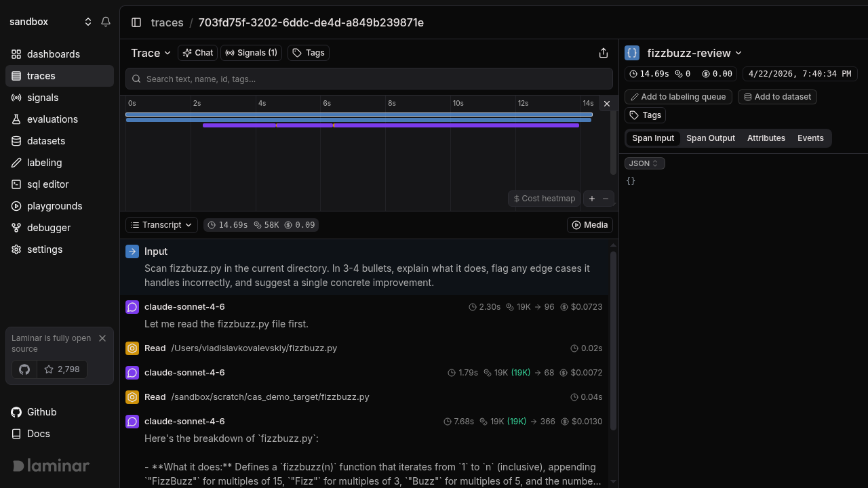This screenshot has height=488, width=868.
Task: Click the timestamp 4/22/2026, 7:40:34 PM
Action: point(800,74)
